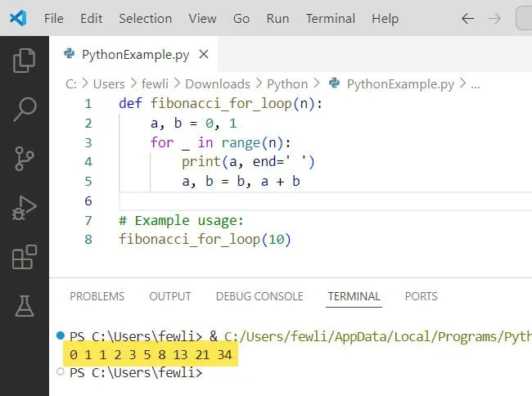Open the Search view icon
This screenshot has height=396, width=532.
(x=25, y=110)
